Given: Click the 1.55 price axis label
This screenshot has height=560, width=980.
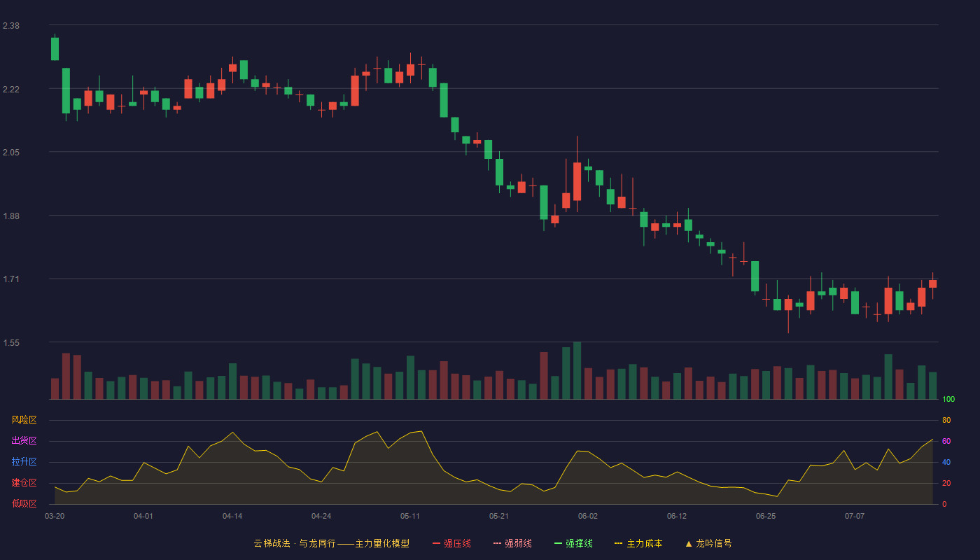Looking at the screenshot, I should (11, 343).
